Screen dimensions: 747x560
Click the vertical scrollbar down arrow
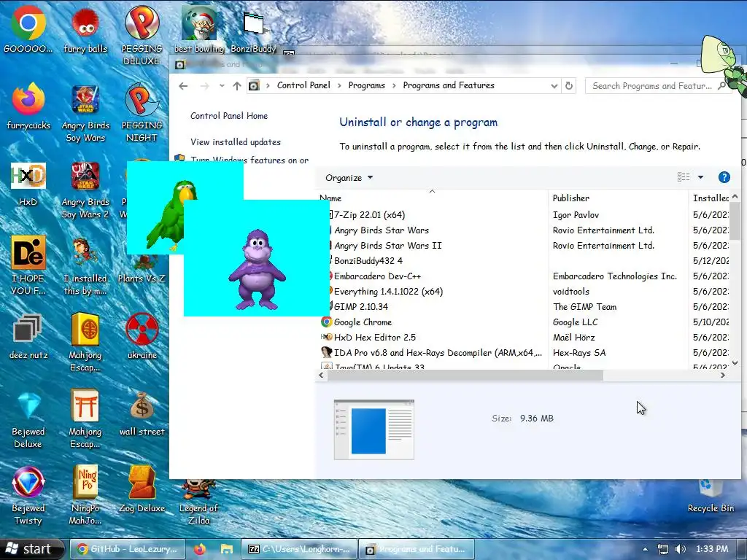[x=735, y=363]
